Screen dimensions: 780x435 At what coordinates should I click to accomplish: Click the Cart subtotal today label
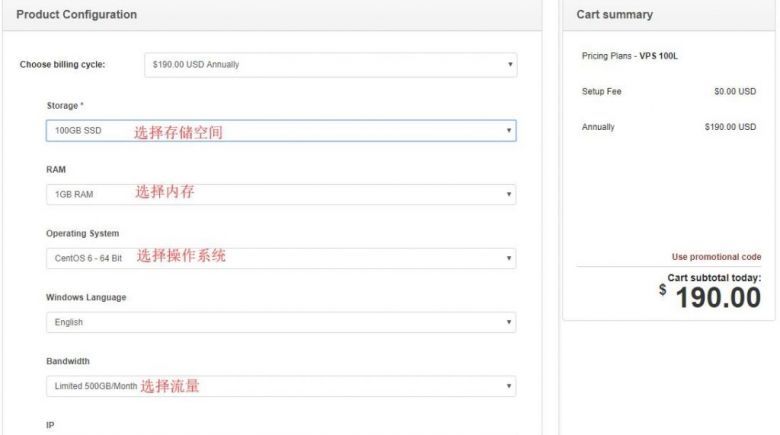(714, 278)
